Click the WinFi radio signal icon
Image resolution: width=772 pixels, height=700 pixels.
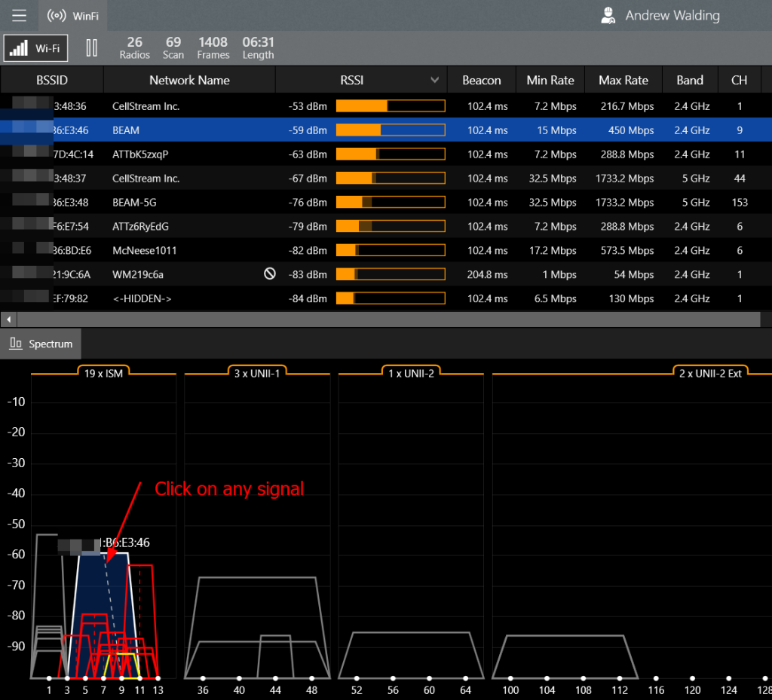(57, 15)
